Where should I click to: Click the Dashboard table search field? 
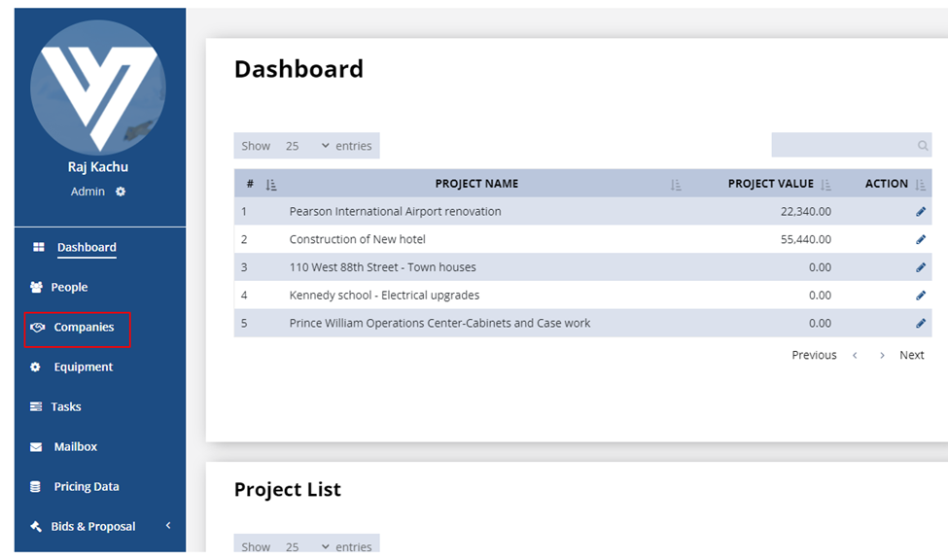pyautogui.click(x=843, y=146)
